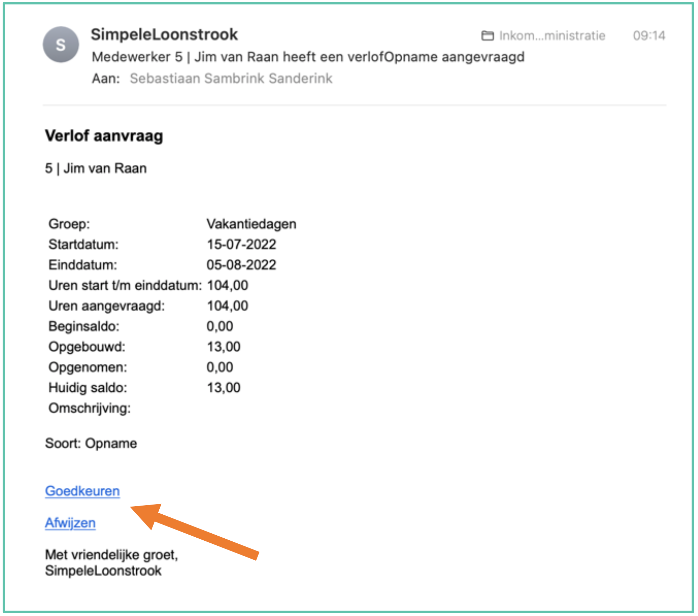
Task: Select recipient Sebastiaan Sambrink Sanderink
Action: coord(231,78)
